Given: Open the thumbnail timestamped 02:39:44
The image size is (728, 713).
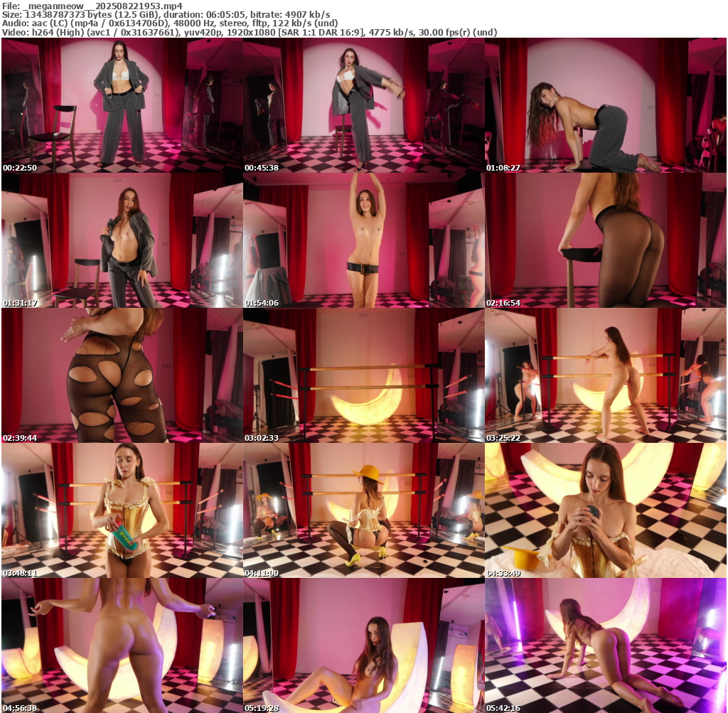Looking at the screenshot, I should tap(122, 375).
